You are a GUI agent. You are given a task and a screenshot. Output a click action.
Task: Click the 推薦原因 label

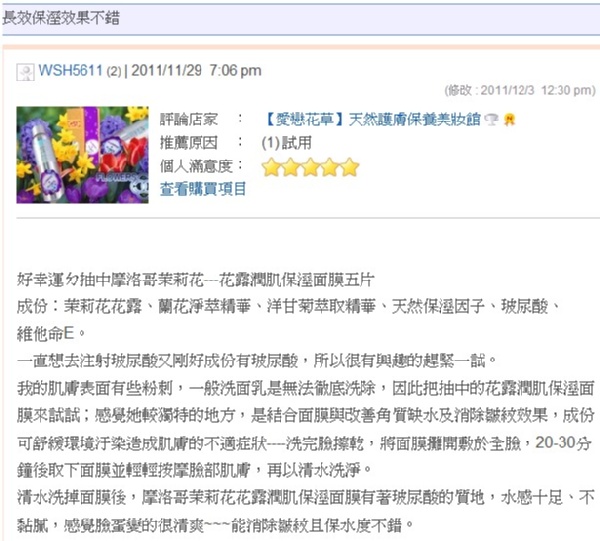[188, 143]
